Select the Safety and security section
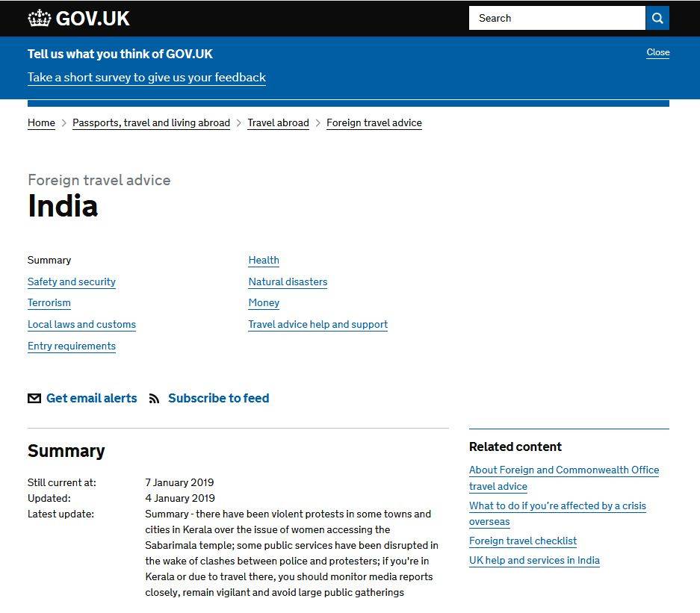 (72, 281)
